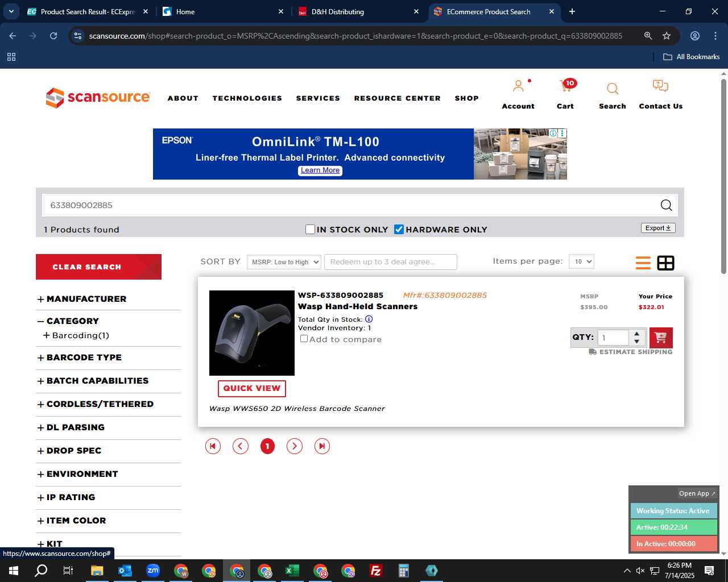Open WSP-633809002885 product link

341,295
